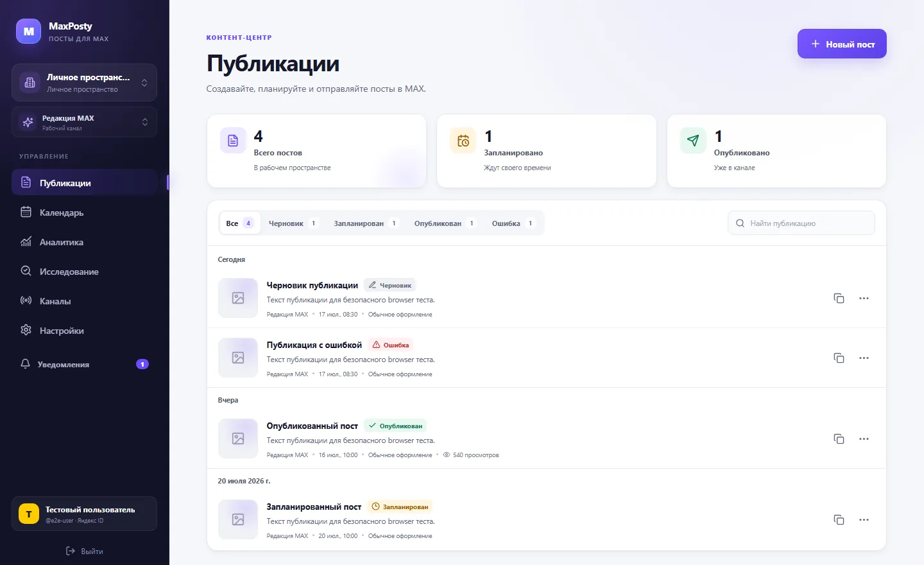924x565 pixels.
Task: Open Настройки in the sidebar
Action: tap(85, 330)
